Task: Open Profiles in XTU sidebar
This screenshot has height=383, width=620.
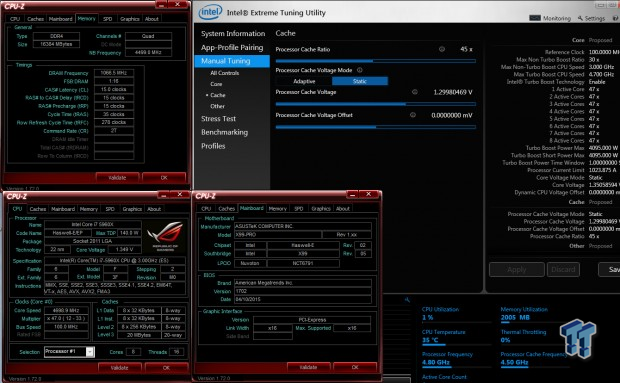Action: [213, 146]
